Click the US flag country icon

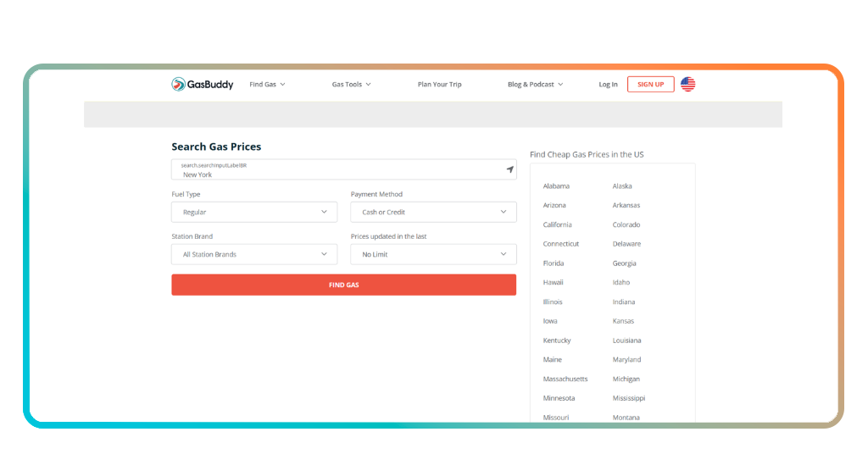(687, 84)
